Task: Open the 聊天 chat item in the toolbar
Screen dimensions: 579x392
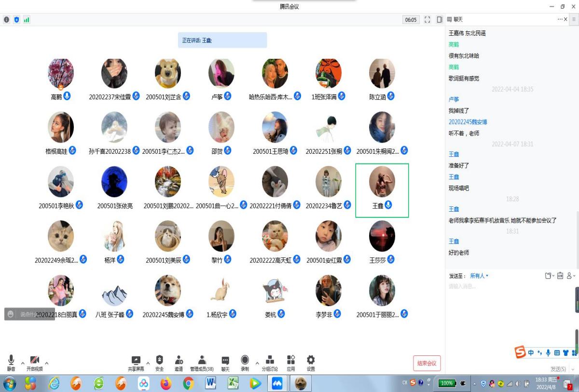Action: (225, 363)
